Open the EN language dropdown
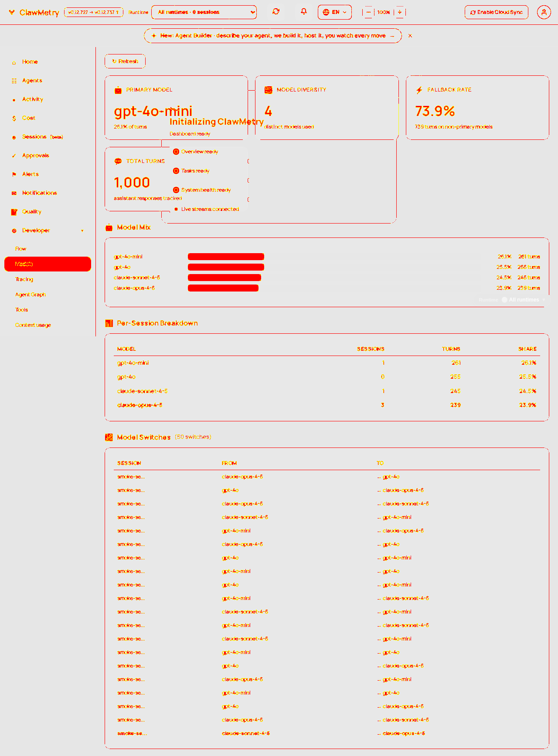558x756 pixels. (x=335, y=12)
